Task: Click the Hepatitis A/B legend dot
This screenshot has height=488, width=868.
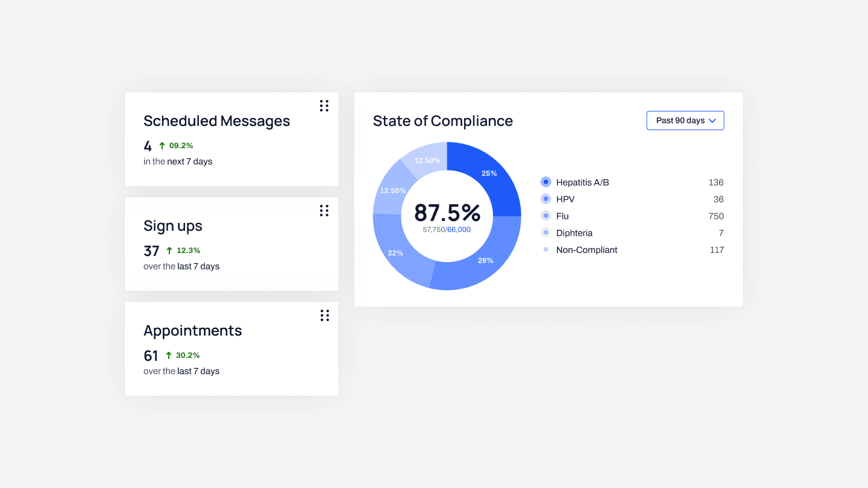Action: click(546, 182)
